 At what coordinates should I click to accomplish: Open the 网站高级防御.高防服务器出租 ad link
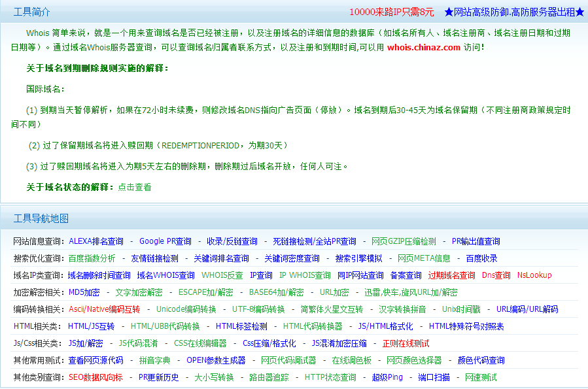click(x=514, y=12)
